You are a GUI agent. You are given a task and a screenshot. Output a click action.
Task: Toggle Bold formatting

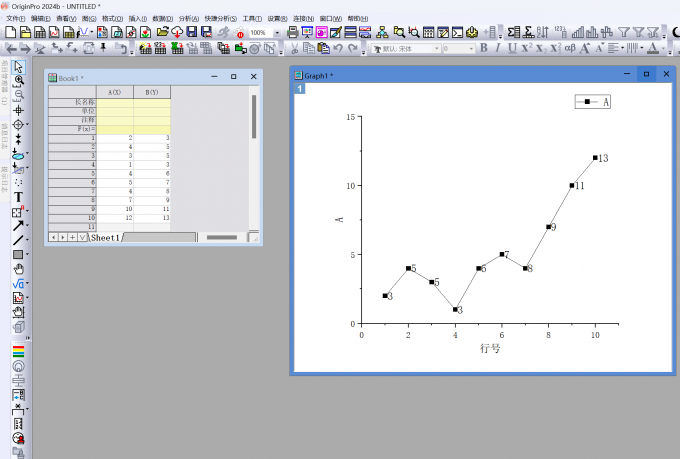(x=484, y=48)
